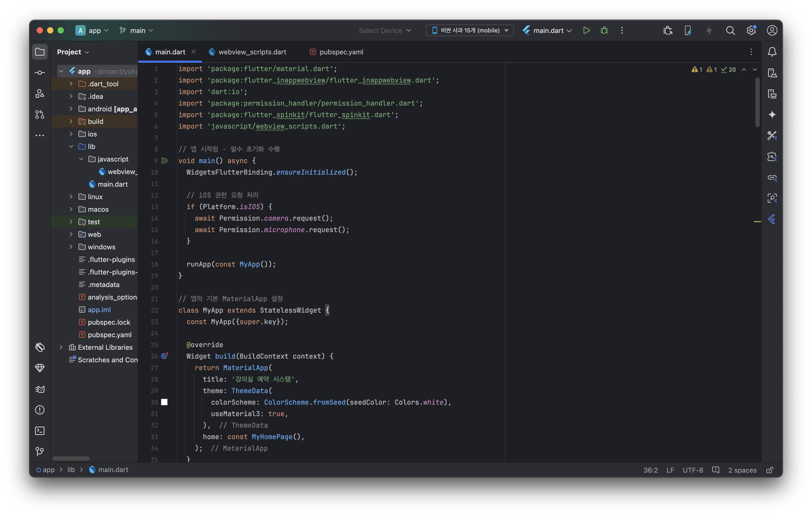Open Commit tool window in left sidebar

point(40,73)
